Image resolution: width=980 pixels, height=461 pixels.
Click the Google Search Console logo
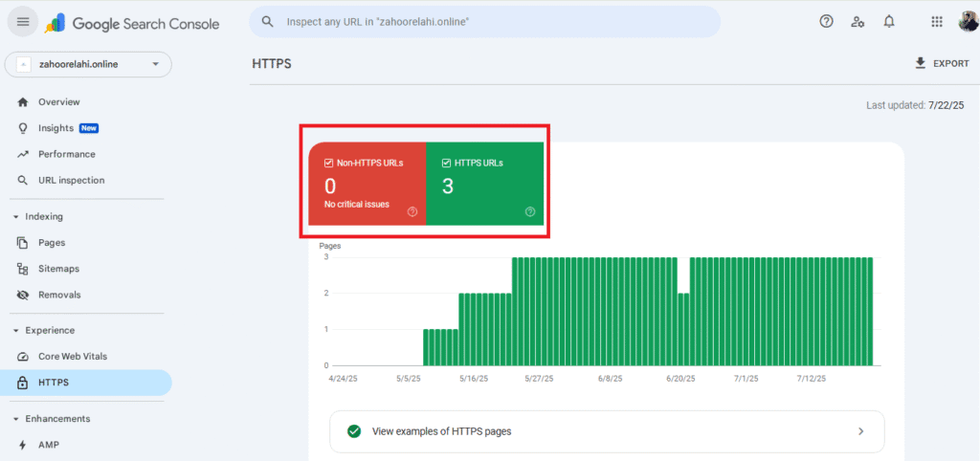pyautogui.click(x=132, y=24)
